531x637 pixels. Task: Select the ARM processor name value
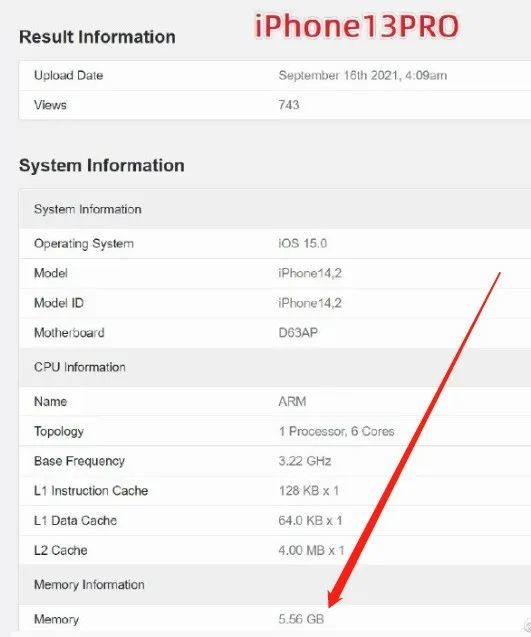pos(292,402)
